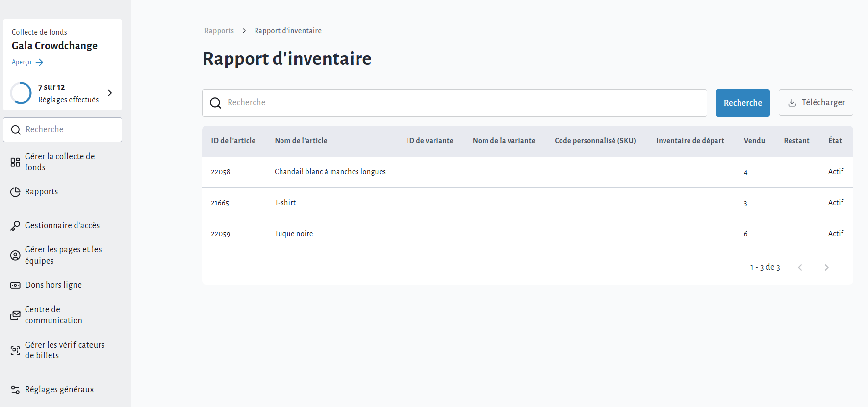Click the Gestionnaire d'accès key icon
Viewport: 868px width, 407px height.
pos(15,226)
